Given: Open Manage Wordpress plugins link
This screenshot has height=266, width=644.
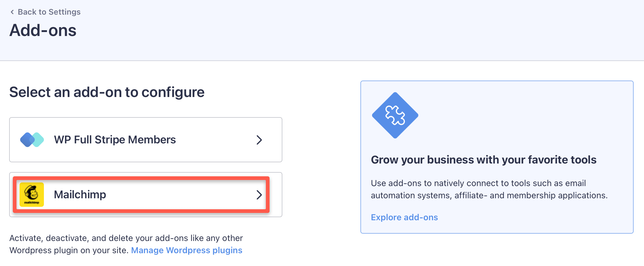Looking at the screenshot, I should (x=187, y=250).
